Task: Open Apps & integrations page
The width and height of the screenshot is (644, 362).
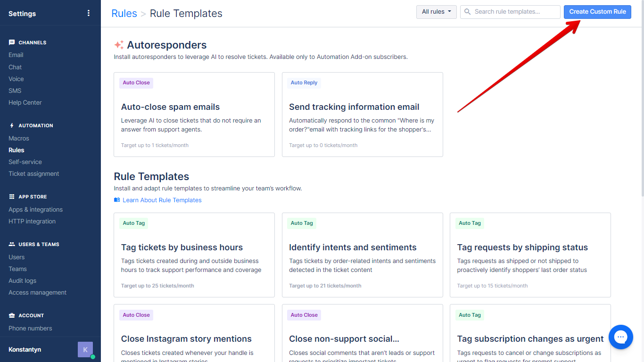Action: pos(35,209)
